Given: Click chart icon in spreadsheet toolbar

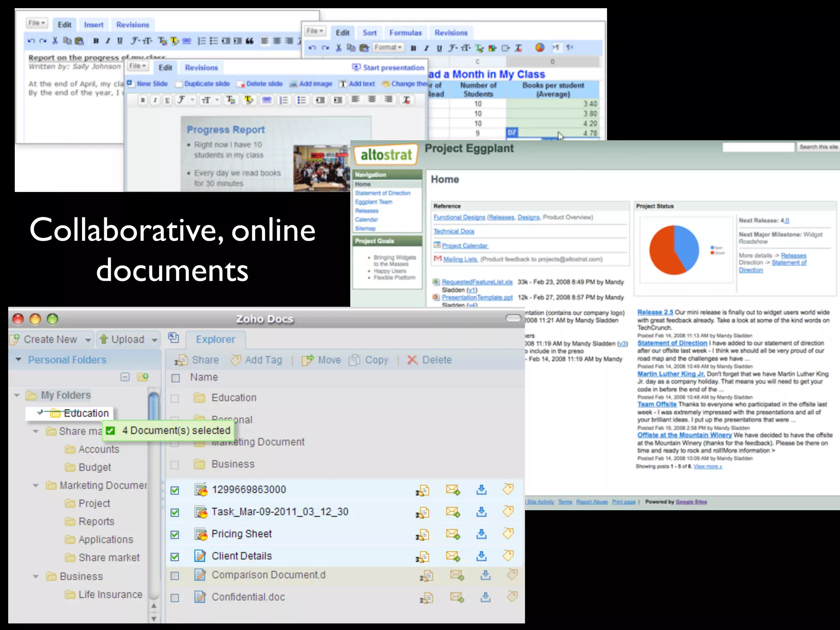Looking at the screenshot, I should tap(540, 48).
